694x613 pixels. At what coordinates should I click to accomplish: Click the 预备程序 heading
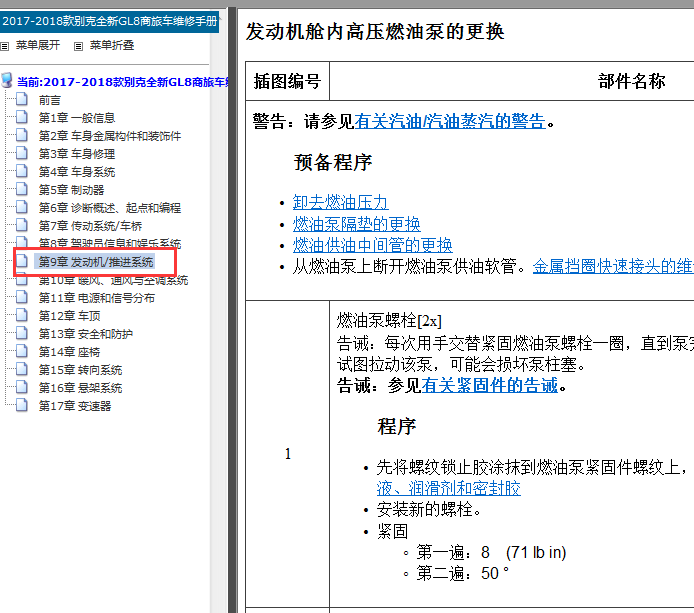(x=333, y=162)
